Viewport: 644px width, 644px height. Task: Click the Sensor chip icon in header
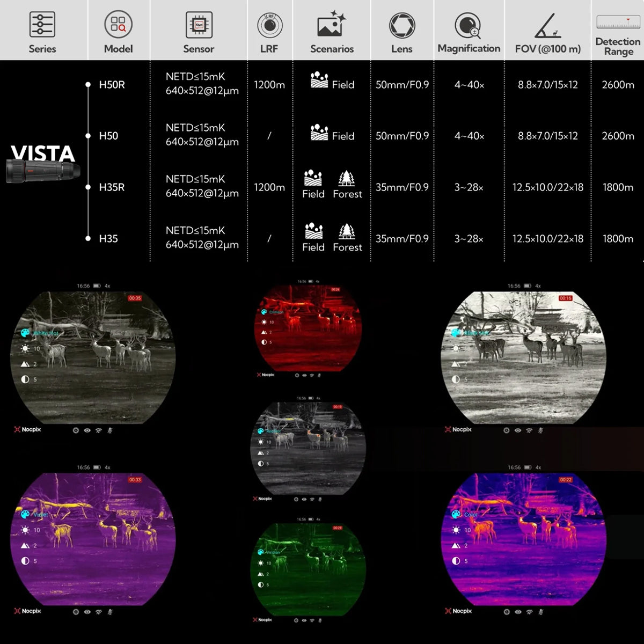(x=199, y=25)
